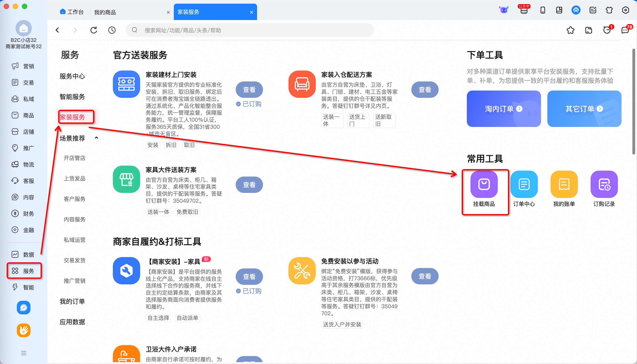
Task: Go back with the browser back arrow
Action: (x=57, y=30)
